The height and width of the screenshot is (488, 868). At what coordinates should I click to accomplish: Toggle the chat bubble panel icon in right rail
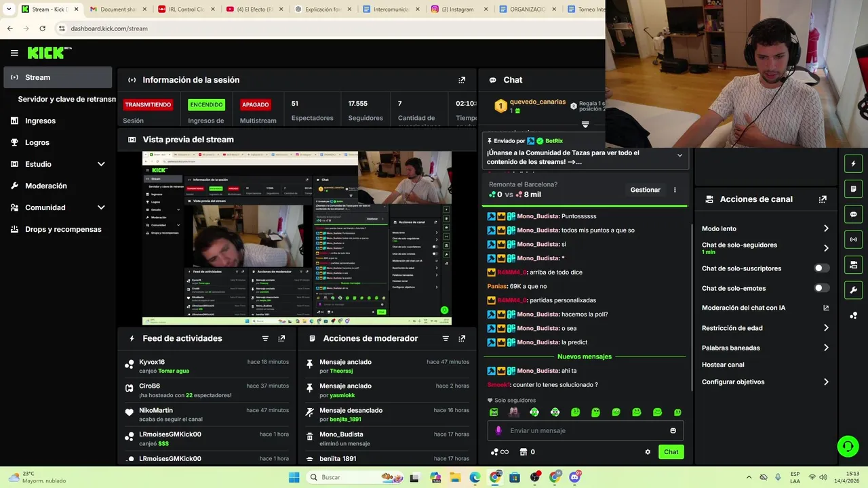853,214
